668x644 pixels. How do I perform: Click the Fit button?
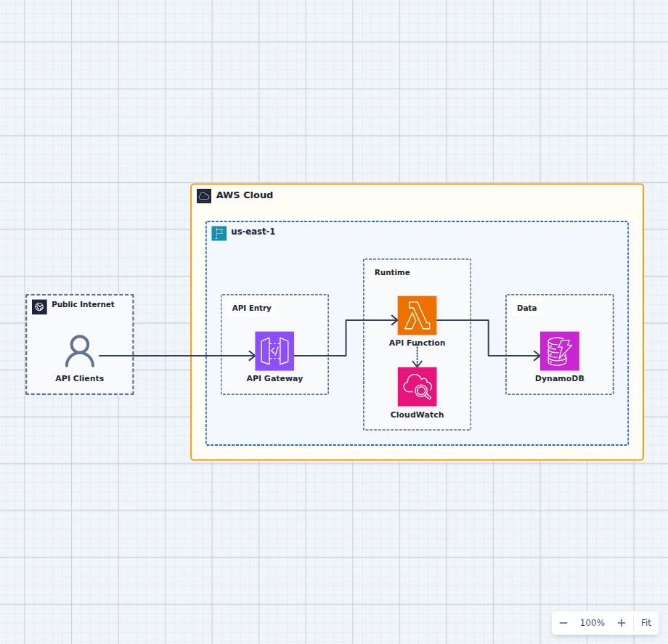[x=645, y=623]
